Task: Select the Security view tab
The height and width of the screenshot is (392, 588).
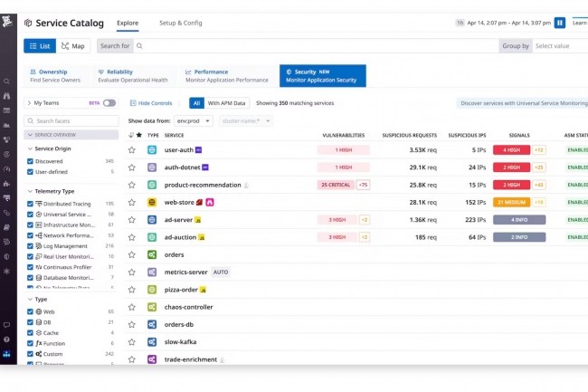Action: pyautogui.click(x=323, y=76)
